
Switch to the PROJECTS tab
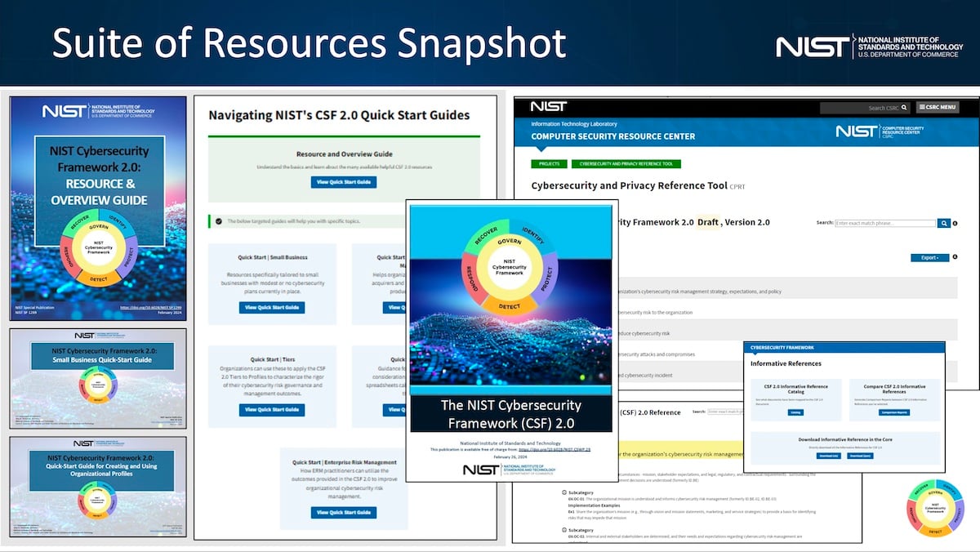(x=549, y=164)
